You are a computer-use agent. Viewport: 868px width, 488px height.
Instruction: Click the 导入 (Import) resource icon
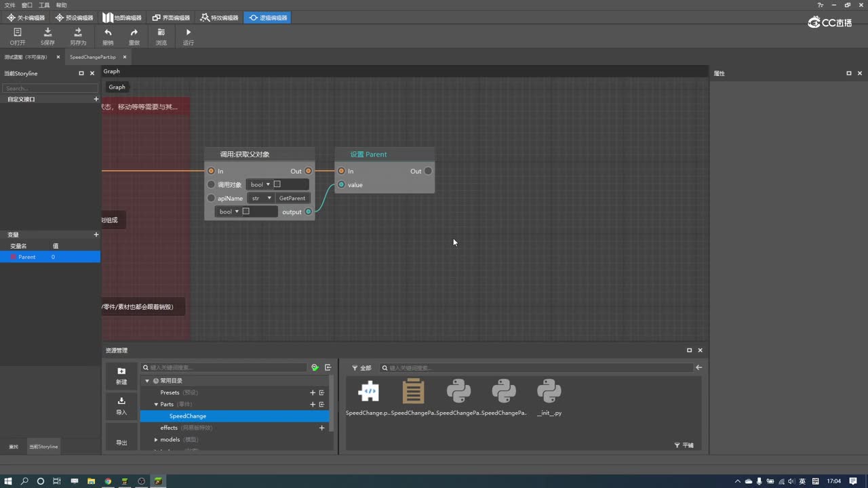(x=121, y=401)
